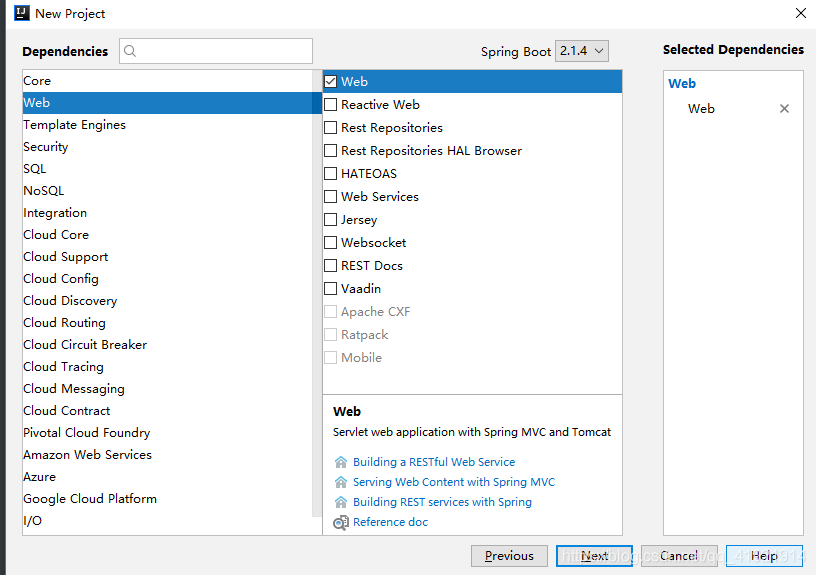Image resolution: width=816 pixels, height=575 pixels.
Task: Tick Rest Repositories HAL Browser checkbox
Action: (330, 150)
